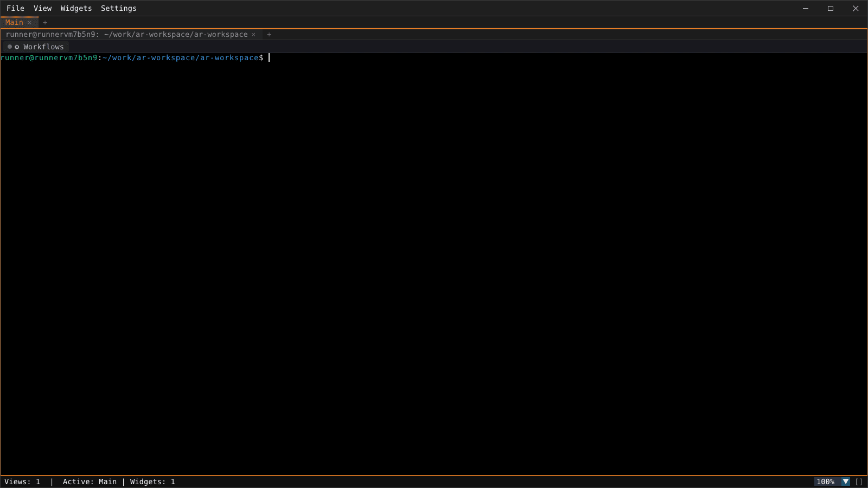
Task: Maximize the application window
Action: pos(831,8)
